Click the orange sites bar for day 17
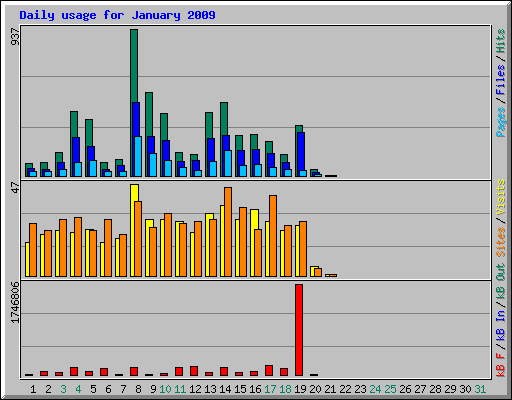Viewport: 512px width, 400px height. coord(273,236)
